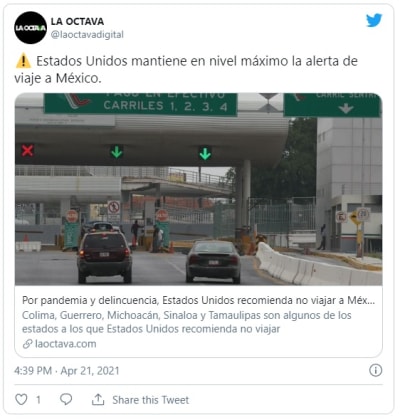The height and width of the screenshot is (420, 400).
Task: Click the laoctava.com domain link
Action: 66,344
